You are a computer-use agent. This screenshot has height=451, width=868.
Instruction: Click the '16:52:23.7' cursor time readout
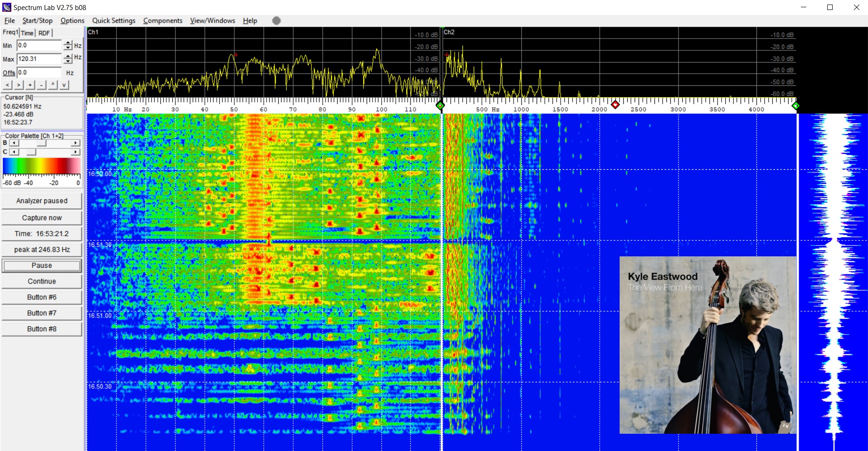point(18,122)
